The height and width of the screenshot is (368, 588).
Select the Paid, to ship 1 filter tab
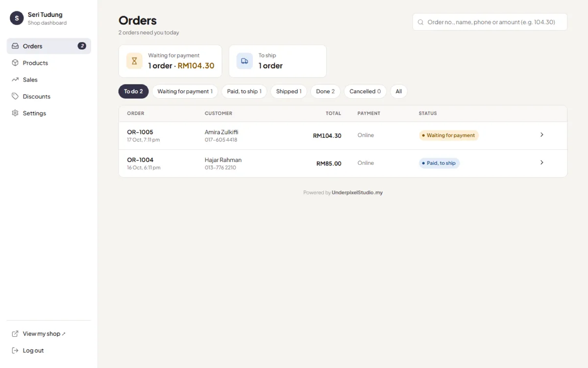click(244, 91)
